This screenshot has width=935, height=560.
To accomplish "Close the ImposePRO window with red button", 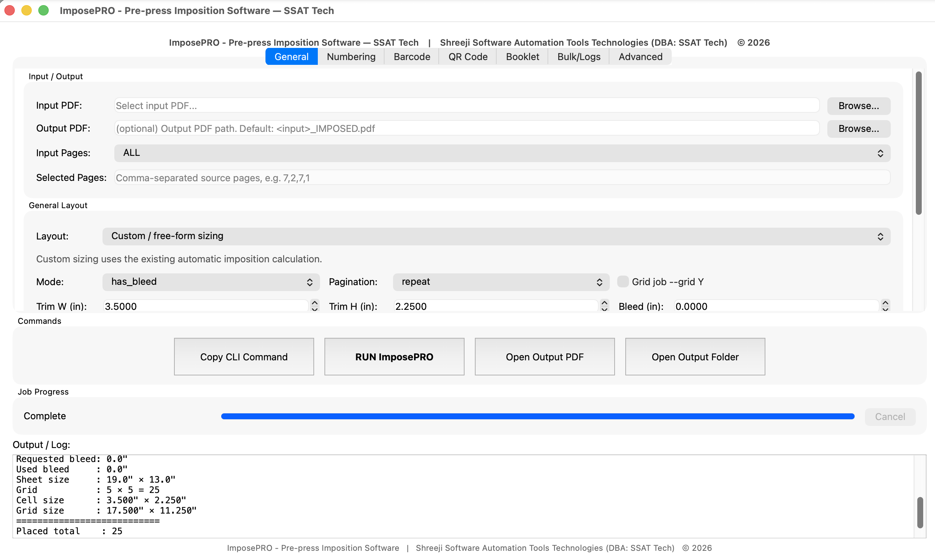I will click(10, 11).
